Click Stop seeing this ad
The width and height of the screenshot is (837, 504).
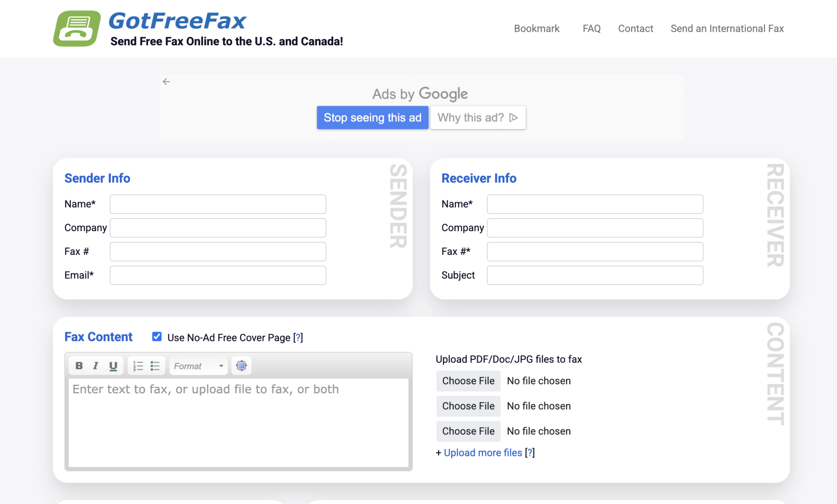372,118
